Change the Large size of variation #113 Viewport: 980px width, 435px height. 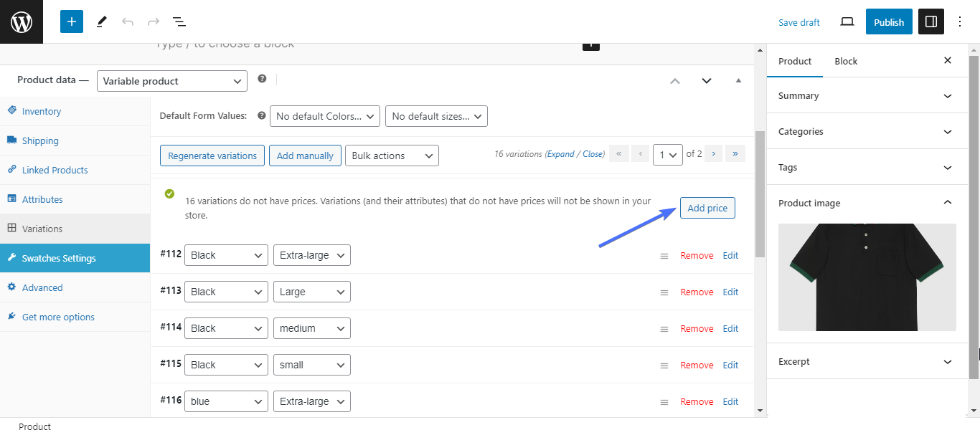pos(312,292)
